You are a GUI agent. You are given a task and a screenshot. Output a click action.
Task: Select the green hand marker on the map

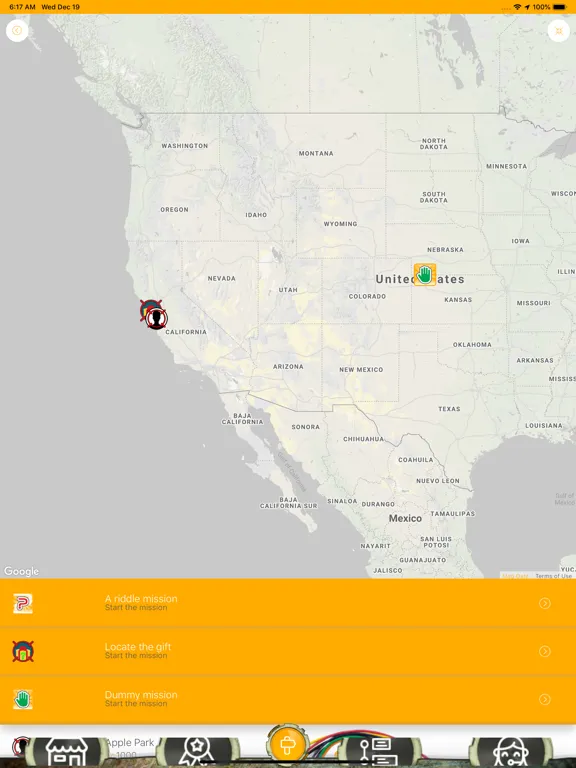425,274
